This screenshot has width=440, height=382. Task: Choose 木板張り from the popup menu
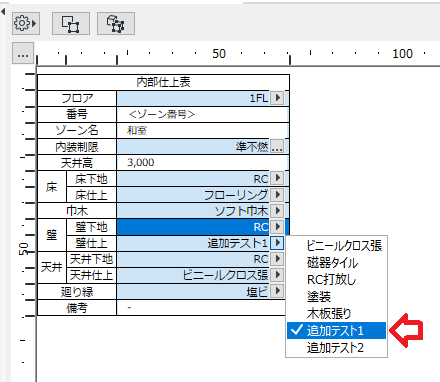click(336, 314)
